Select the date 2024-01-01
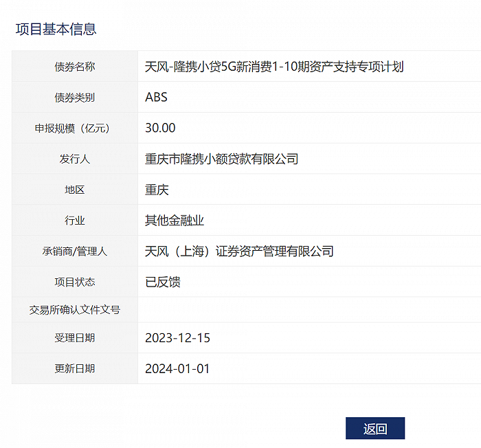 [x=177, y=368]
